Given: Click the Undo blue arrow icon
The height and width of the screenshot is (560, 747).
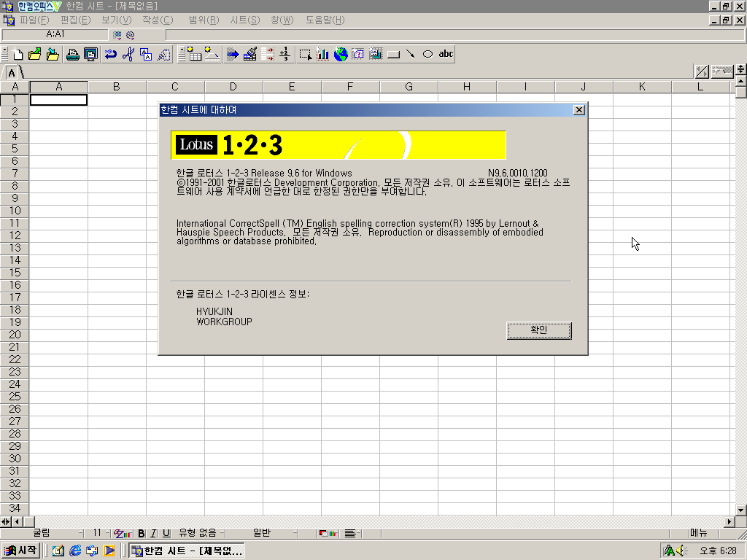Looking at the screenshot, I should (x=111, y=54).
